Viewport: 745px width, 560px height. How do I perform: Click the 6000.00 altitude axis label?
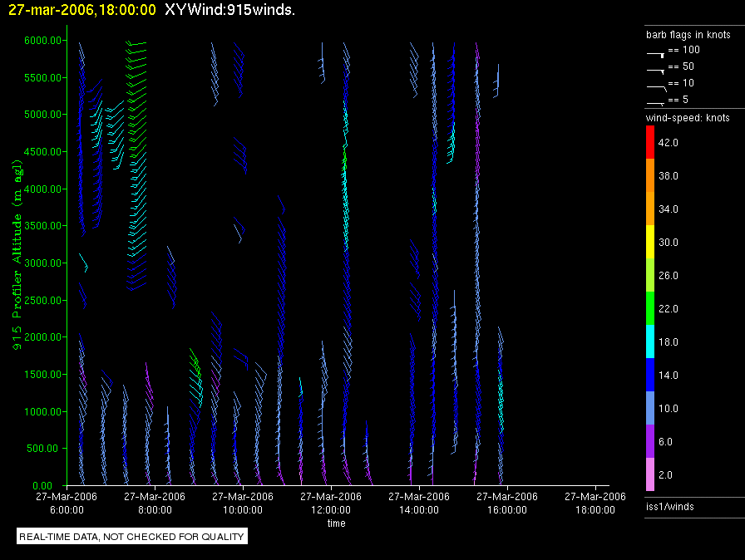click(41, 41)
